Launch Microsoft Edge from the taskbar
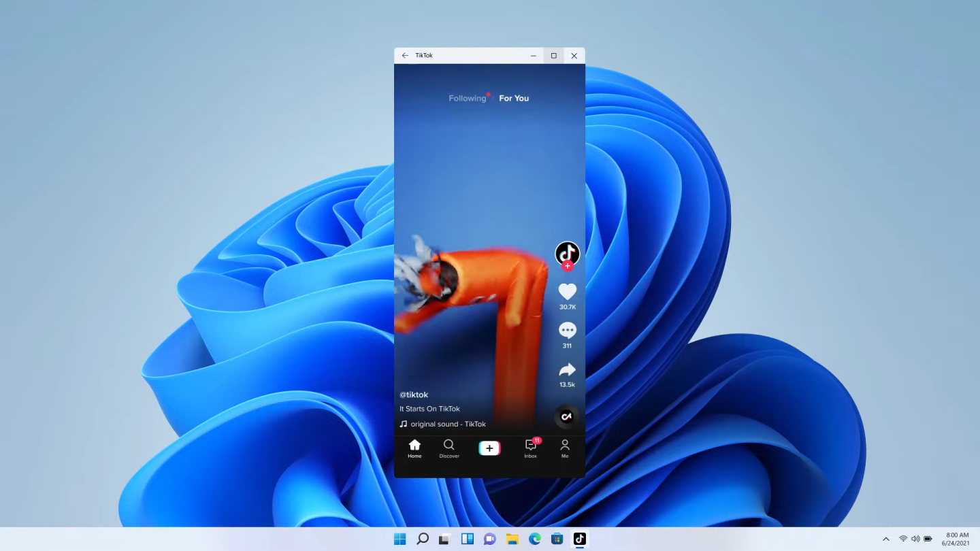Screen dimensions: 980x551 [534, 538]
